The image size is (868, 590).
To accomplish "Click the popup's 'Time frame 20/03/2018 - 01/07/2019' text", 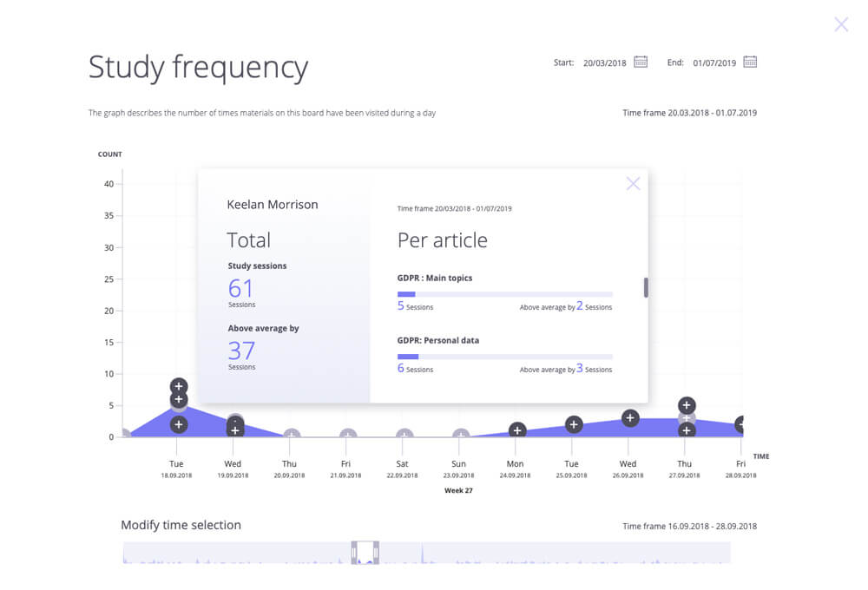I will 455,208.
